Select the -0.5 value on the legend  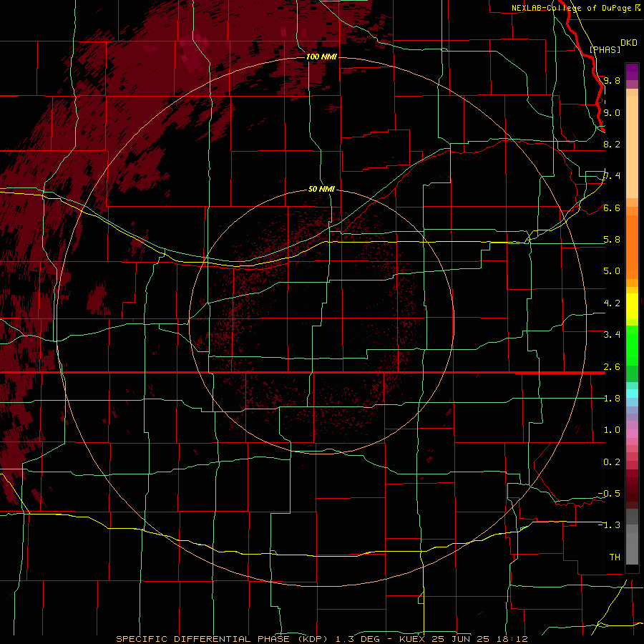click(609, 494)
